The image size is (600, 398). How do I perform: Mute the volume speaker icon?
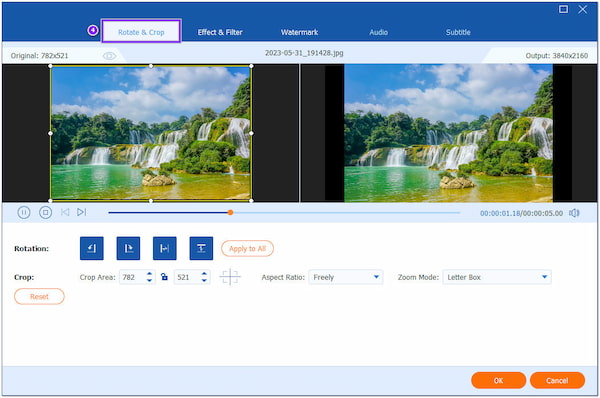[574, 213]
